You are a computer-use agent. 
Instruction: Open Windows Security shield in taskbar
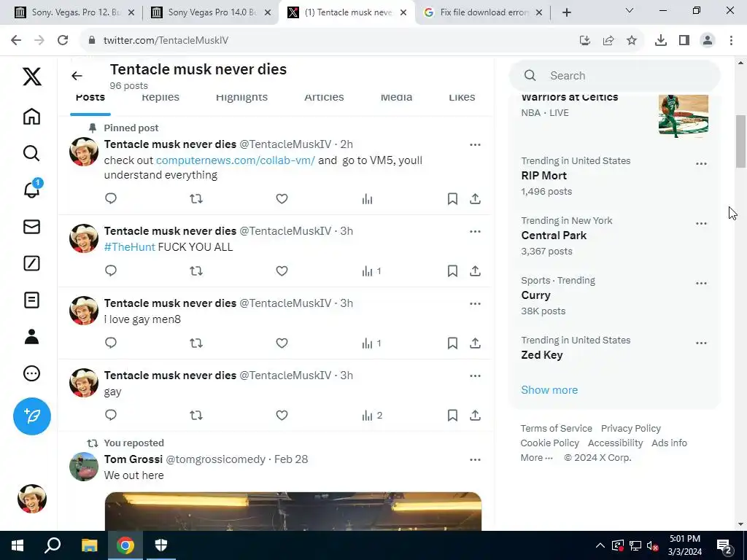pyautogui.click(x=161, y=545)
